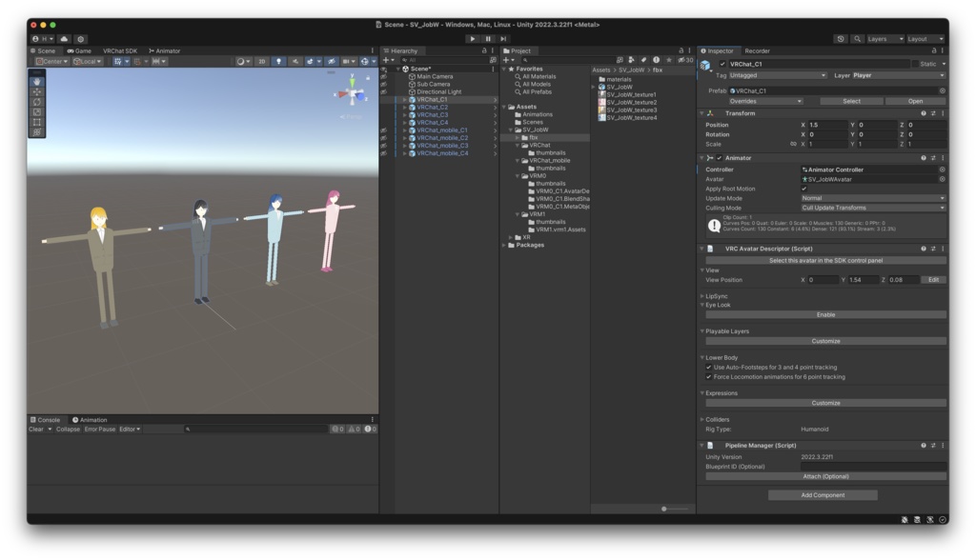Open the prefab Overrides dropdown
Image resolution: width=976 pixels, height=560 pixels.
click(x=765, y=101)
